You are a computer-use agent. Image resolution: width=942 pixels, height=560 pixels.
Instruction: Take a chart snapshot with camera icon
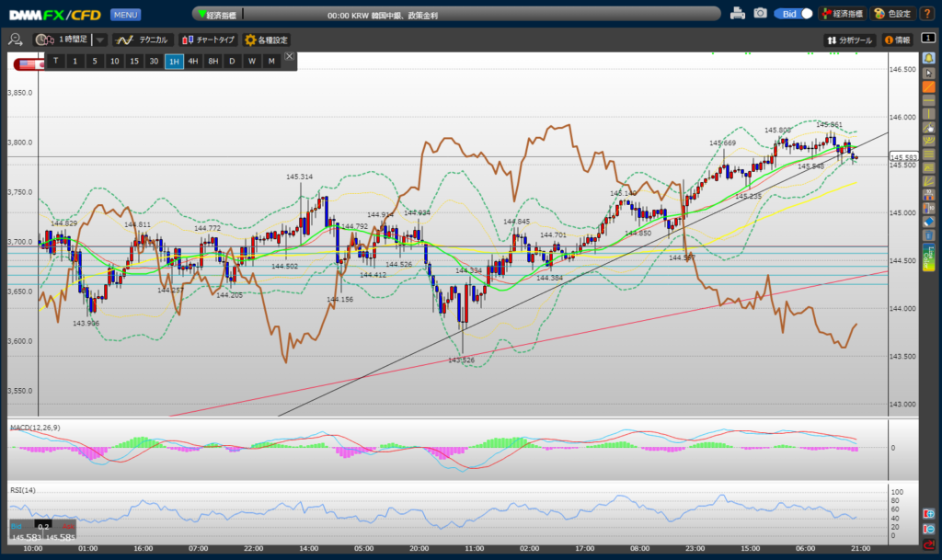(x=761, y=14)
